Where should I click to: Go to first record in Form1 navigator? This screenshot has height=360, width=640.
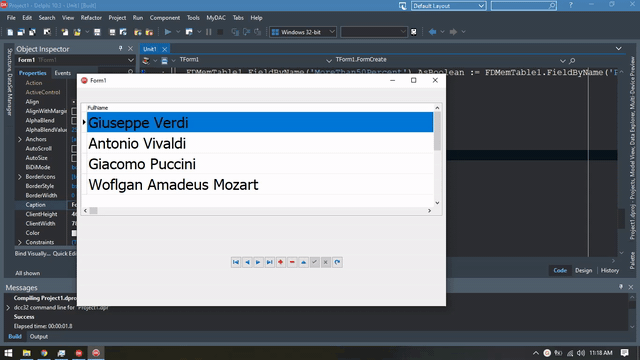tap(236, 262)
